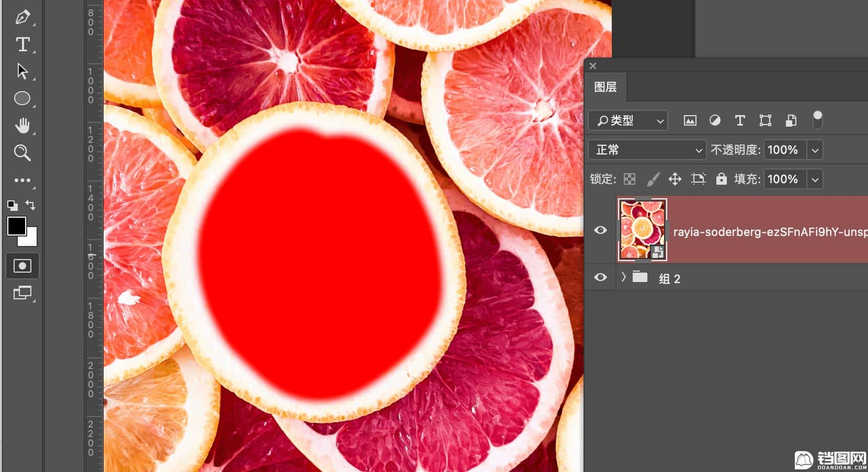Select the Path Selection arrow tool
The height and width of the screenshot is (472, 868).
tap(22, 71)
